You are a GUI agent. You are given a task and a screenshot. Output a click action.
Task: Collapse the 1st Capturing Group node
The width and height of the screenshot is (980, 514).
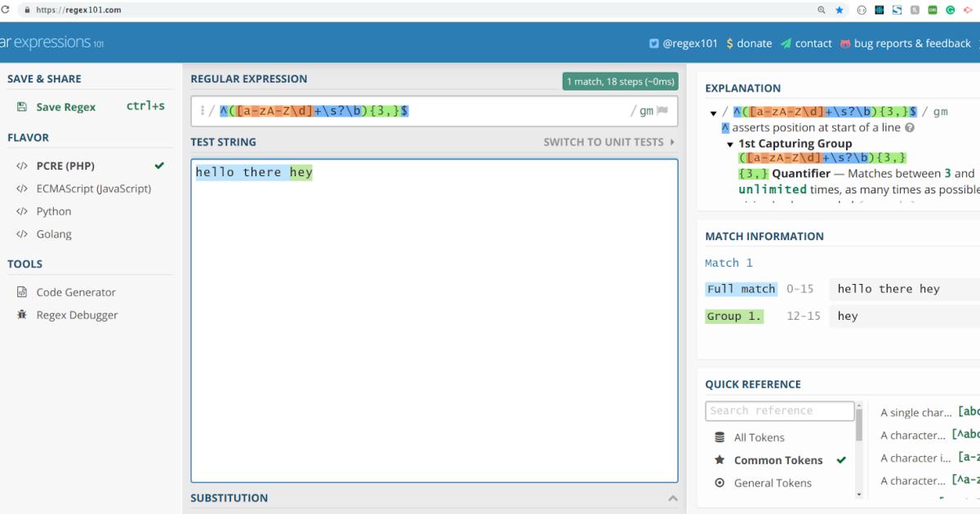coord(731,144)
